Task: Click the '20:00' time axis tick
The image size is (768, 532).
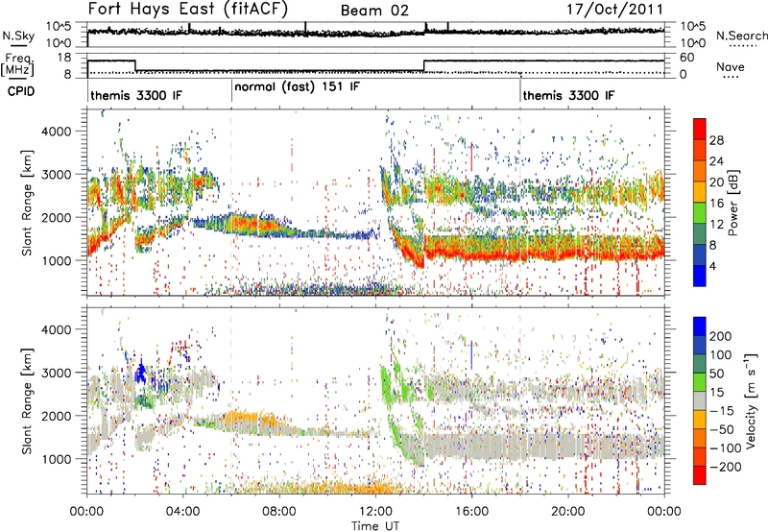Action: pos(568,512)
